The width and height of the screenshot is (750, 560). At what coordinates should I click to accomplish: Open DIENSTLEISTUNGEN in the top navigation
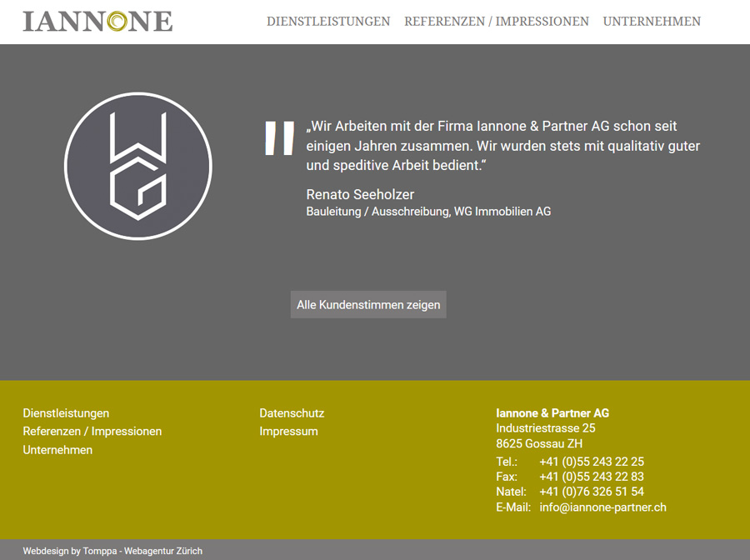328,22
